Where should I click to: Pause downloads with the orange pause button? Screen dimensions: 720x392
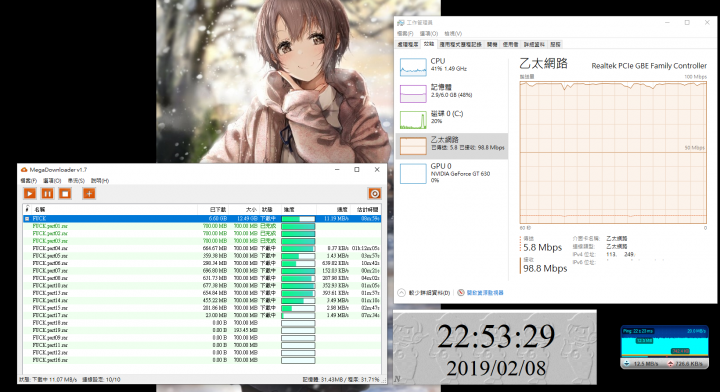coord(47,194)
